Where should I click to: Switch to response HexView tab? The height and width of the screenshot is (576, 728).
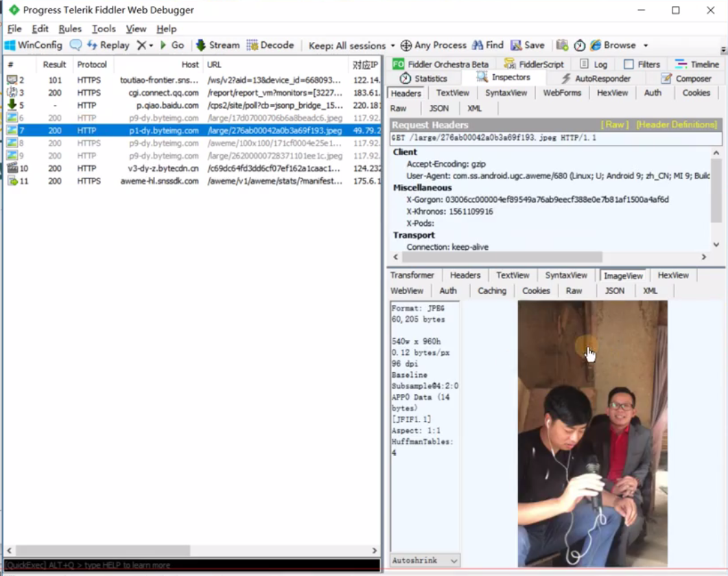pyautogui.click(x=672, y=275)
